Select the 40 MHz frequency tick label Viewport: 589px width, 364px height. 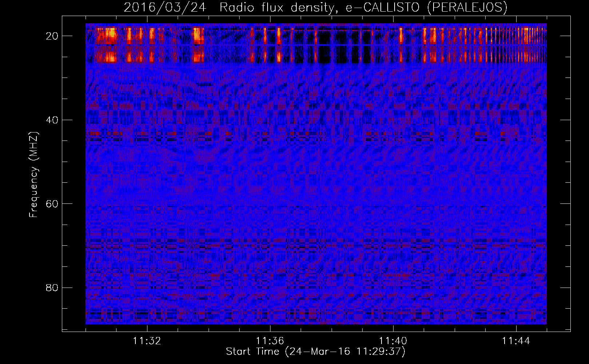tap(52, 120)
